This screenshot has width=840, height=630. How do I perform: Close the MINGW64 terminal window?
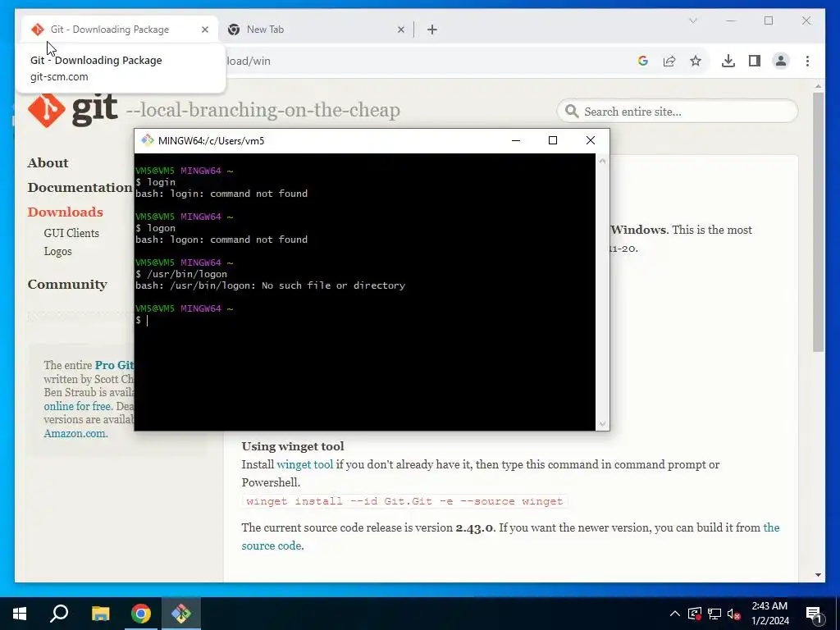tap(591, 140)
